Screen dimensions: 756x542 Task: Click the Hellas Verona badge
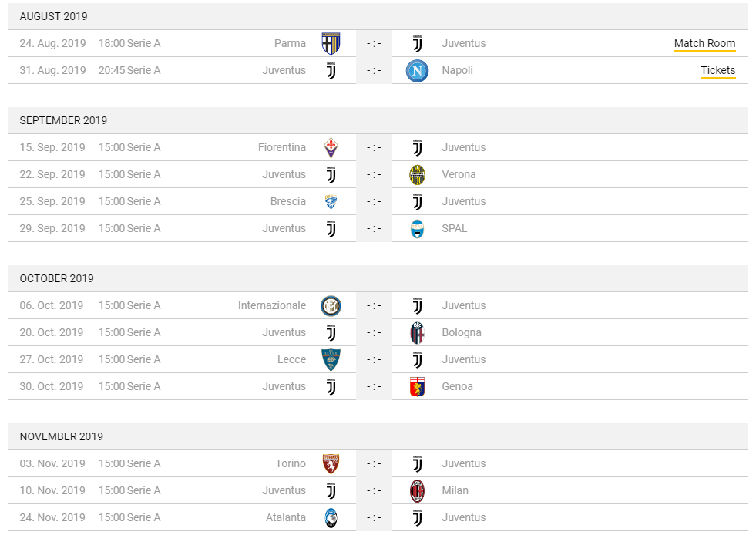coord(417,174)
